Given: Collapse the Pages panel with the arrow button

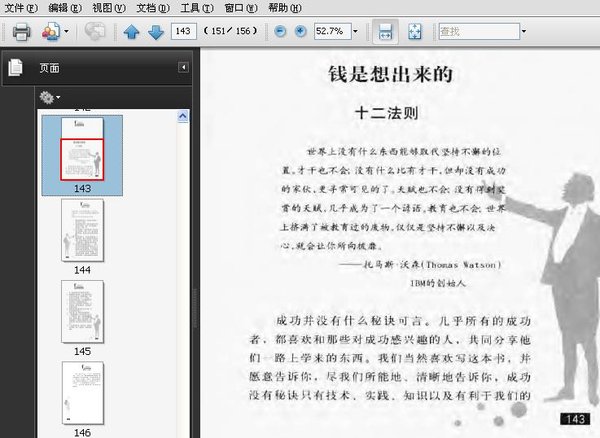Looking at the screenshot, I should tap(184, 68).
